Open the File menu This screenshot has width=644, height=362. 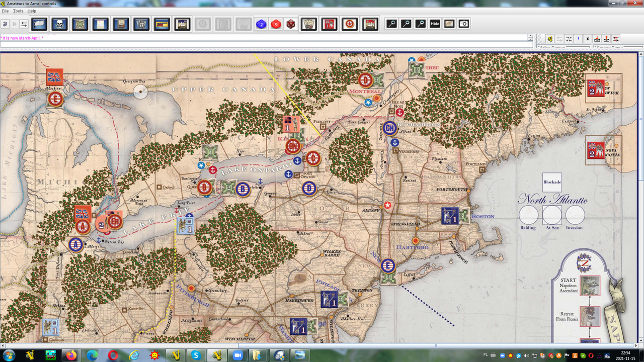(5, 11)
